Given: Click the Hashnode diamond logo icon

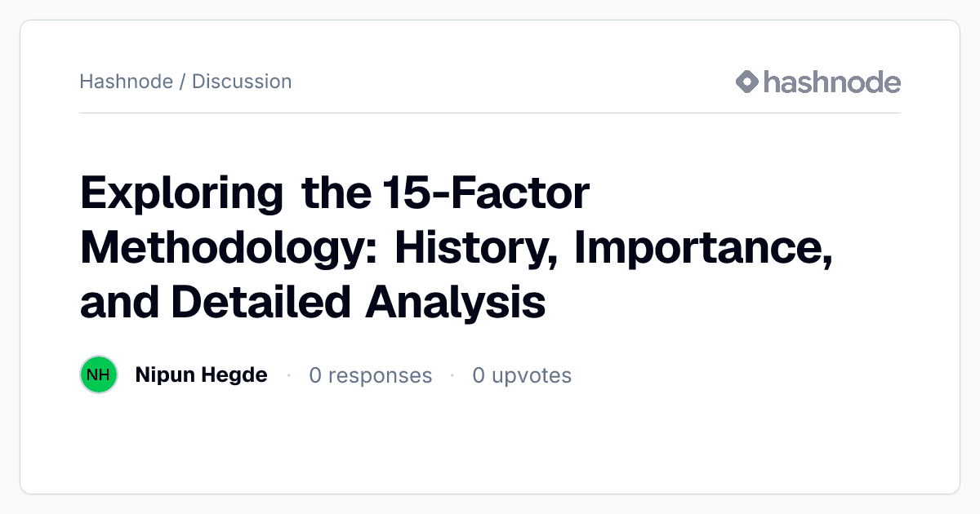Looking at the screenshot, I should click(747, 82).
